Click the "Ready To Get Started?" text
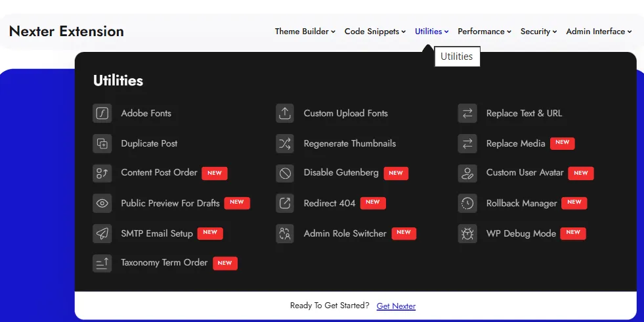Viewport: 644px width, 322px height. point(330,306)
